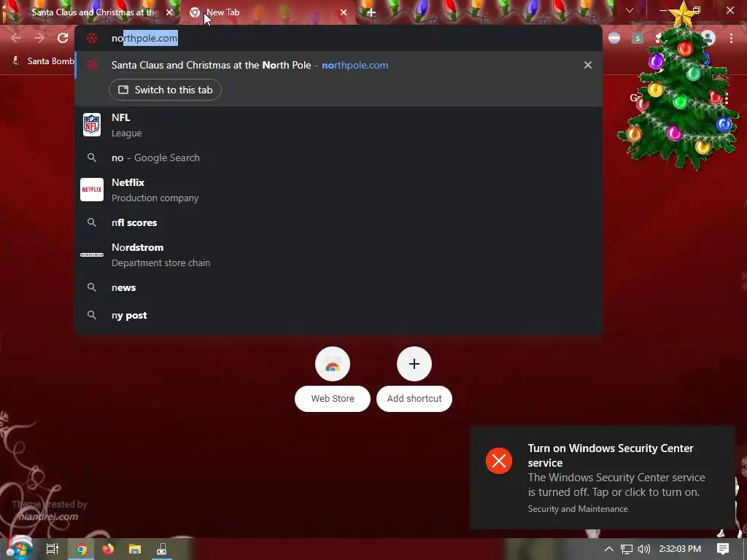
Task: Choose Nordstrom Department store chain suggestion
Action: pos(338,254)
